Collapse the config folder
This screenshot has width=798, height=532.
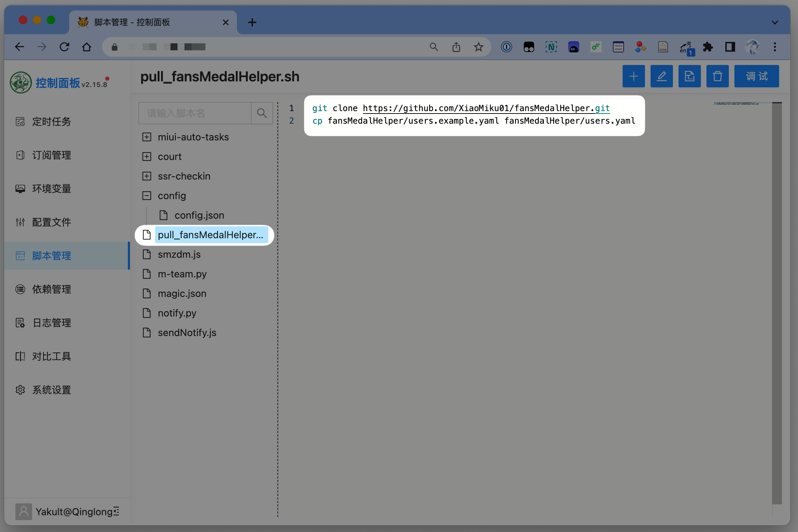147,196
